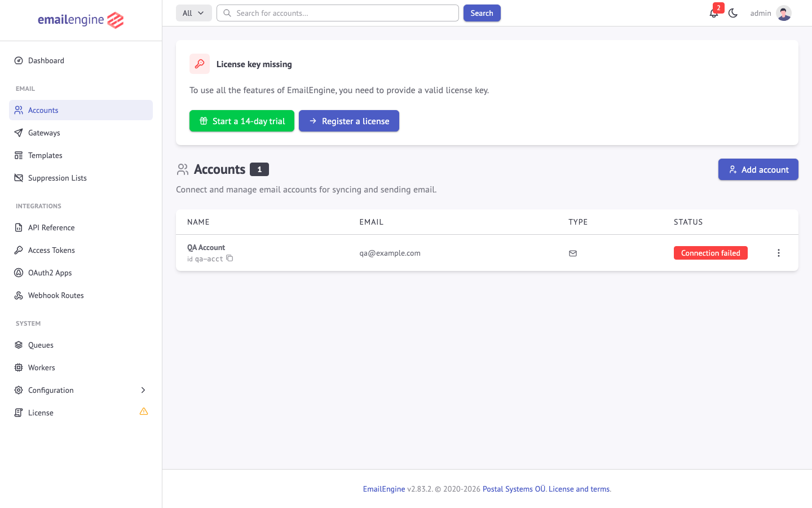Screen dimensions: 812x508
Task: Click Add account button
Action: point(758,169)
